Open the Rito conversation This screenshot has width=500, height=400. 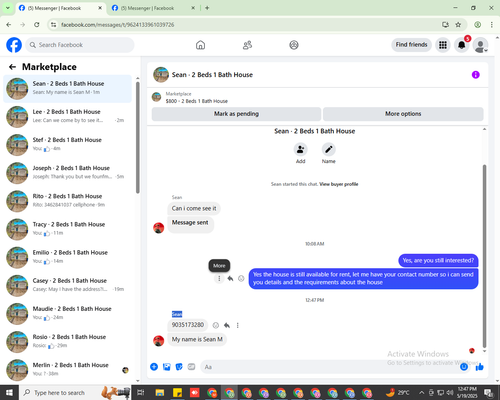click(x=67, y=201)
